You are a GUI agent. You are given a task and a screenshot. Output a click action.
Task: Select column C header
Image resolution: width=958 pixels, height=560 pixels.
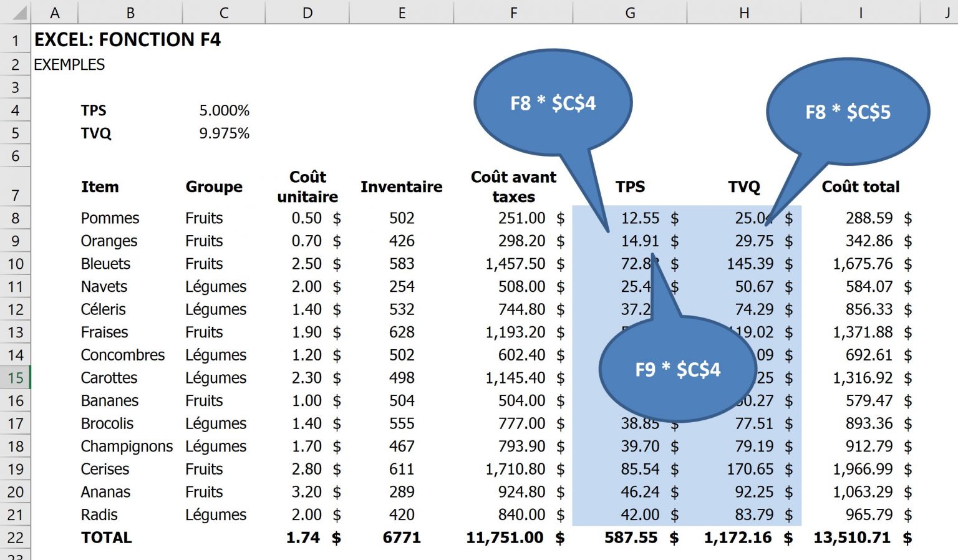click(x=224, y=12)
